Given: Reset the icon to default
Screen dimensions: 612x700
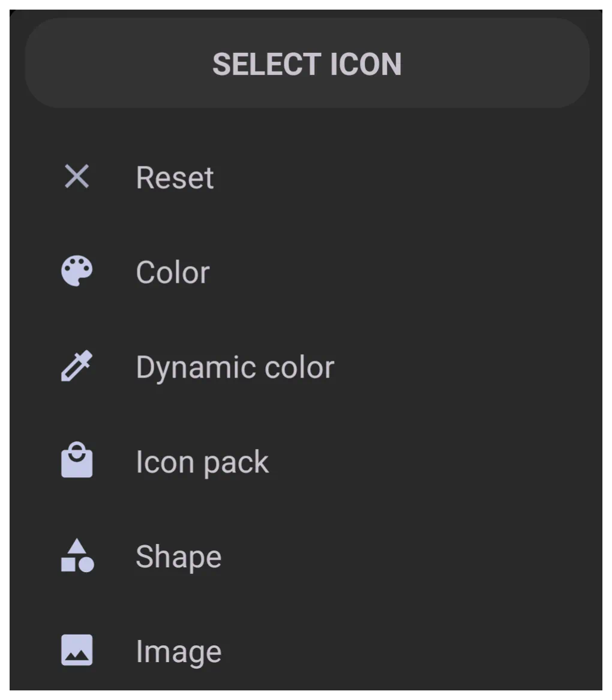Looking at the screenshot, I should click(x=306, y=177).
